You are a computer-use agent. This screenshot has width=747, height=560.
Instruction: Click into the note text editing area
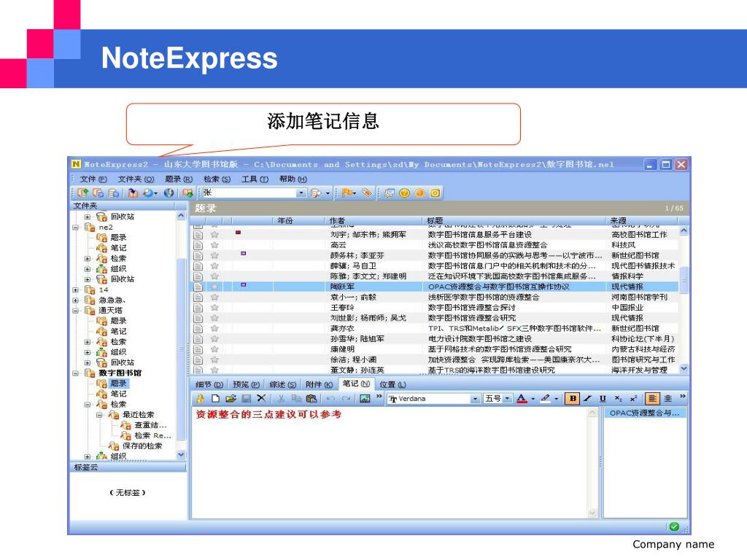pyautogui.click(x=390, y=462)
